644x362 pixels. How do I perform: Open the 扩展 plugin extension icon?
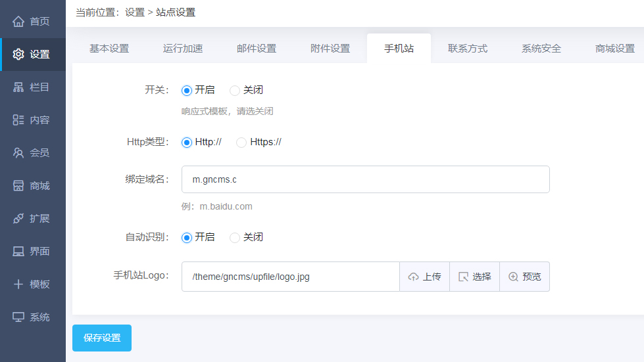click(18, 219)
